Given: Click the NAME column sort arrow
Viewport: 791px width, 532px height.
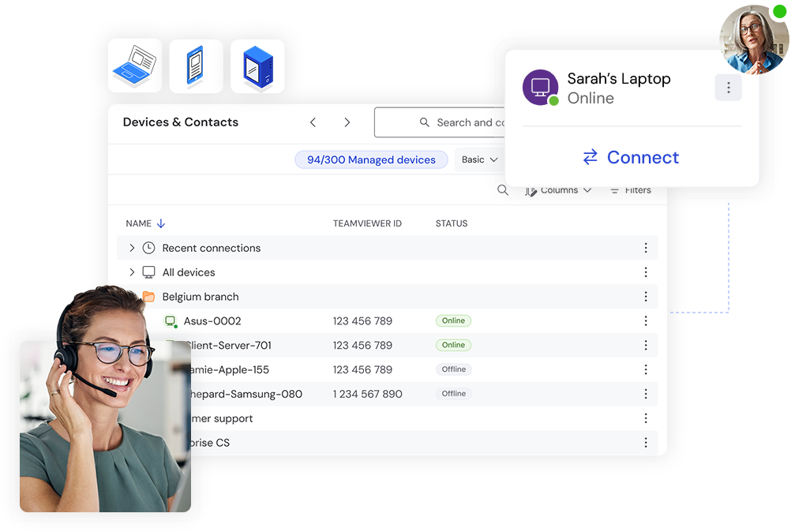Looking at the screenshot, I should (159, 223).
